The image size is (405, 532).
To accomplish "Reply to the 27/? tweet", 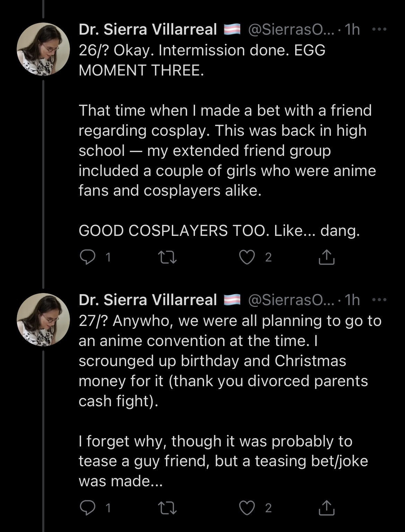I will 88,508.
